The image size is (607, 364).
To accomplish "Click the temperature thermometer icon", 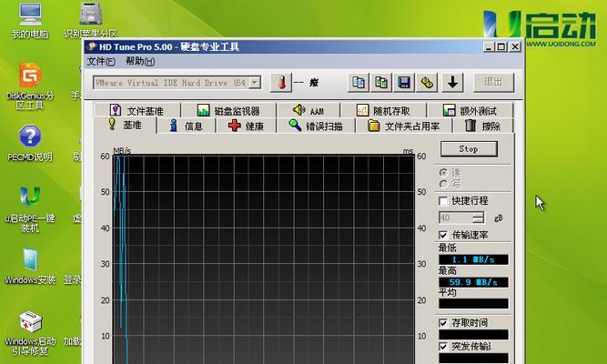I will [281, 83].
